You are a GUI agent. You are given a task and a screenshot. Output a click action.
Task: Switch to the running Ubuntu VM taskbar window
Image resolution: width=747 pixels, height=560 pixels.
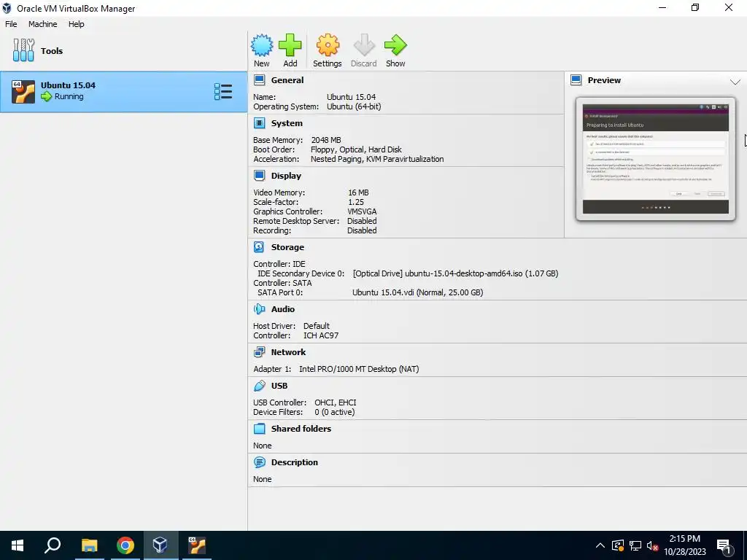click(x=196, y=545)
